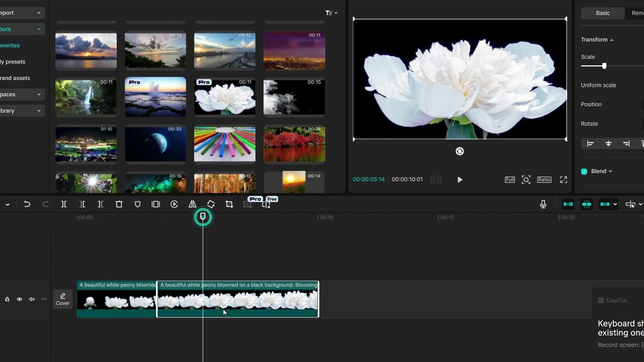Click the align horizontal center icon
This screenshot has width=644, height=362.
[x=608, y=144]
